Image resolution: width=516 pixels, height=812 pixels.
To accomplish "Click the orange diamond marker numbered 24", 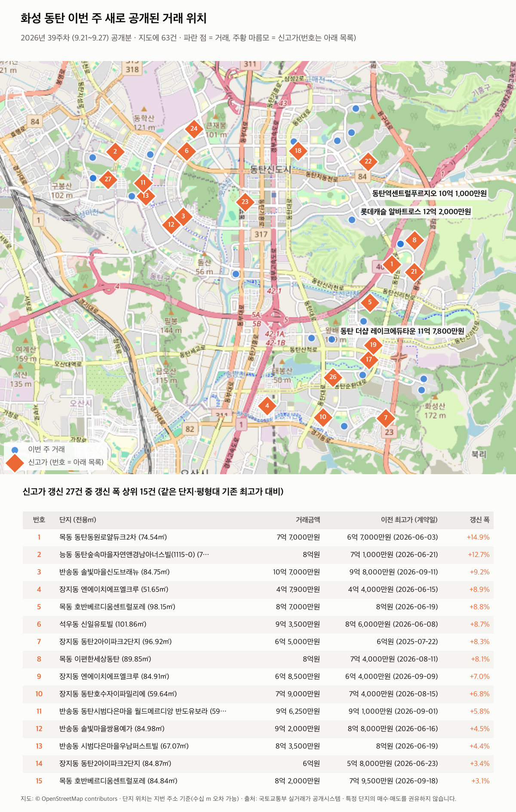I will 194,129.
